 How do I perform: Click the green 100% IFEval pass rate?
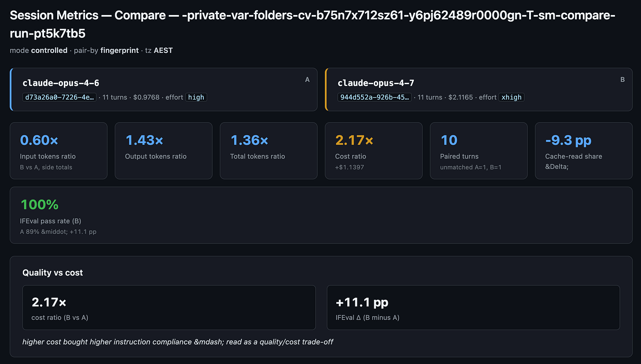pos(40,205)
